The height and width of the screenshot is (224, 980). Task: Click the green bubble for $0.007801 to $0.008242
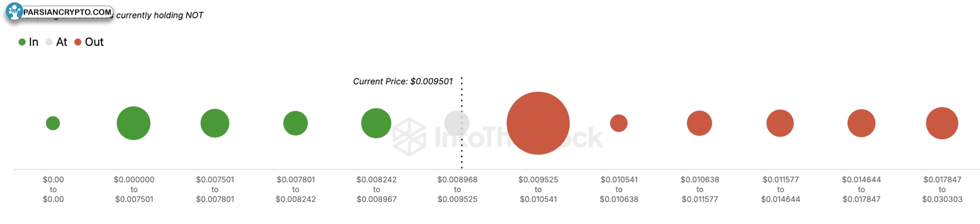pos(295,123)
